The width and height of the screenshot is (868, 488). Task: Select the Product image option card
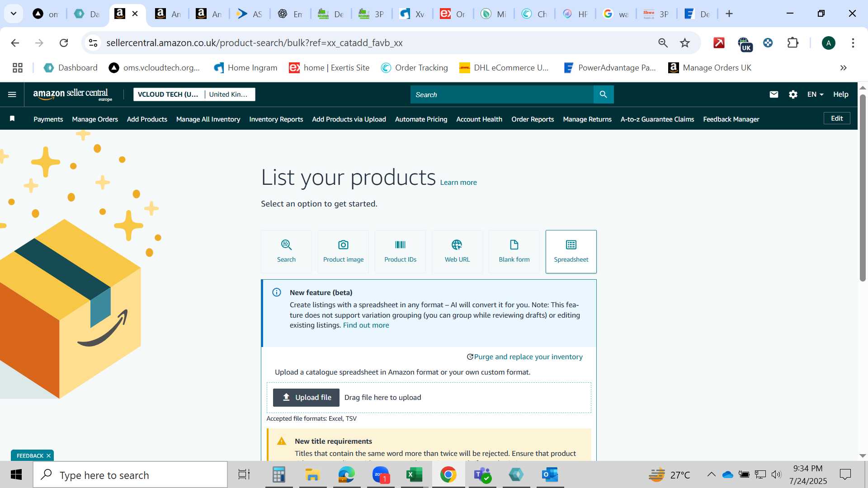[343, 252]
